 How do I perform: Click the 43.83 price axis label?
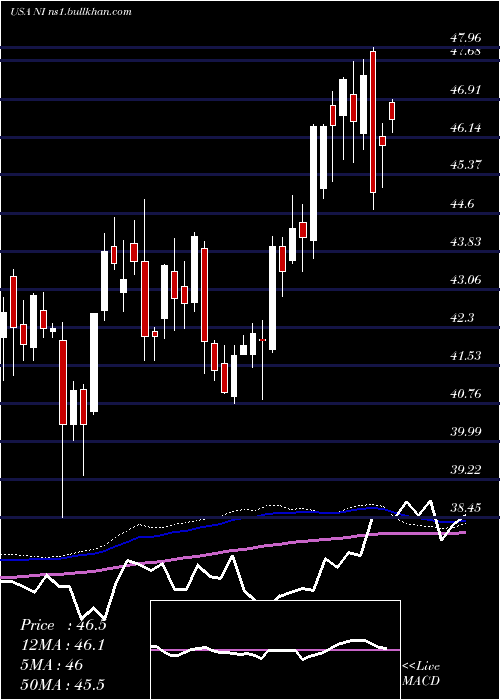pos(466,242)
